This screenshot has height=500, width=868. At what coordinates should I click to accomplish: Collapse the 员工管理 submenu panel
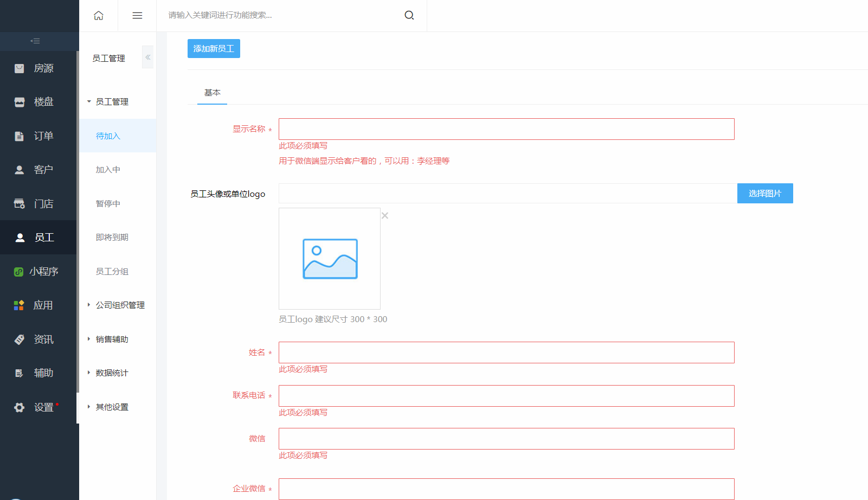147,57
